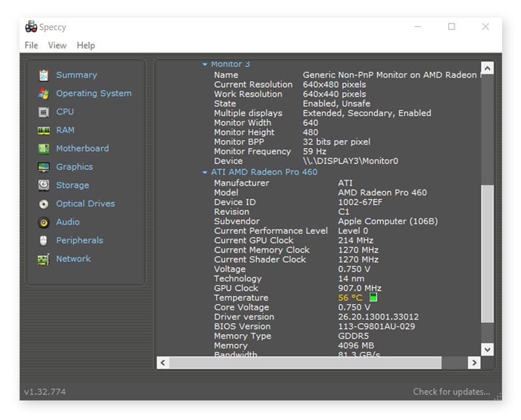Open the Peripherals section

[79, 240]
